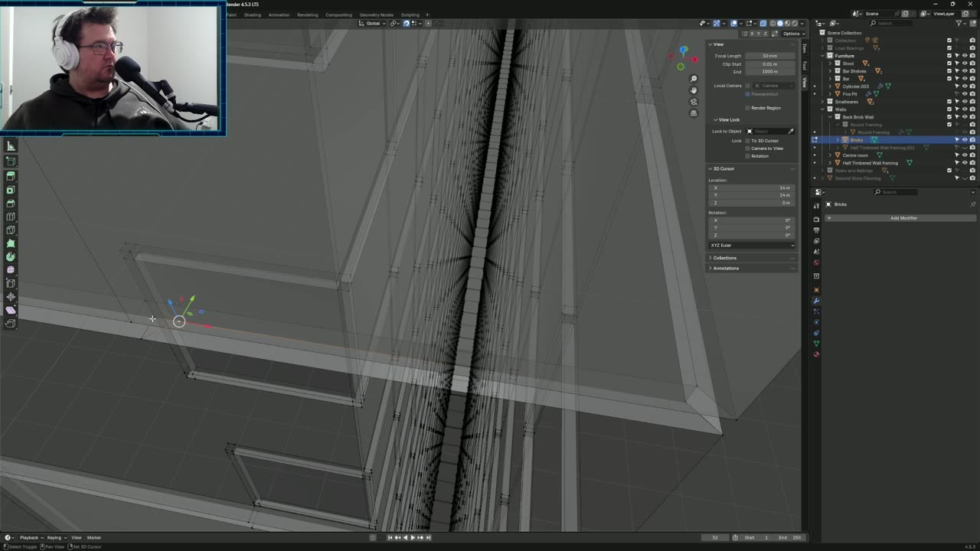Select the Shear tool
This screenshot has height=551, width=980.
(x=11, y=310)
